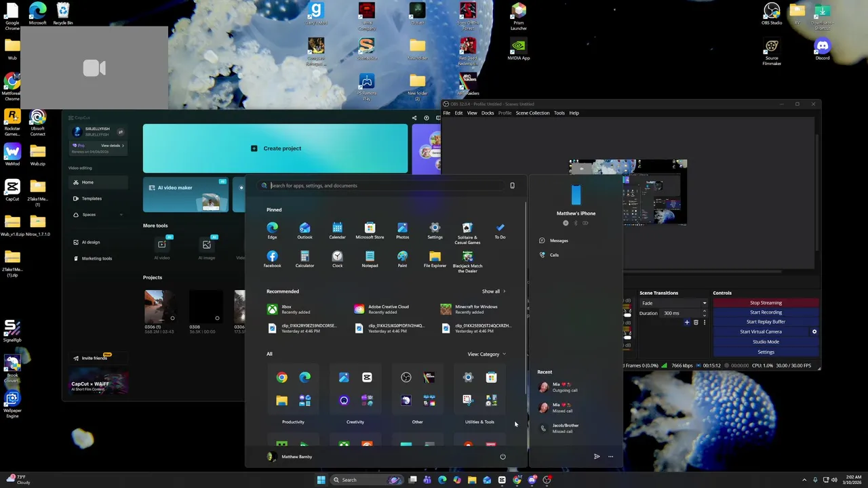The width and height of the screenshot is (868, 488).
Task: Open Calls in Phone Link panel
Action: coord(549,255)
